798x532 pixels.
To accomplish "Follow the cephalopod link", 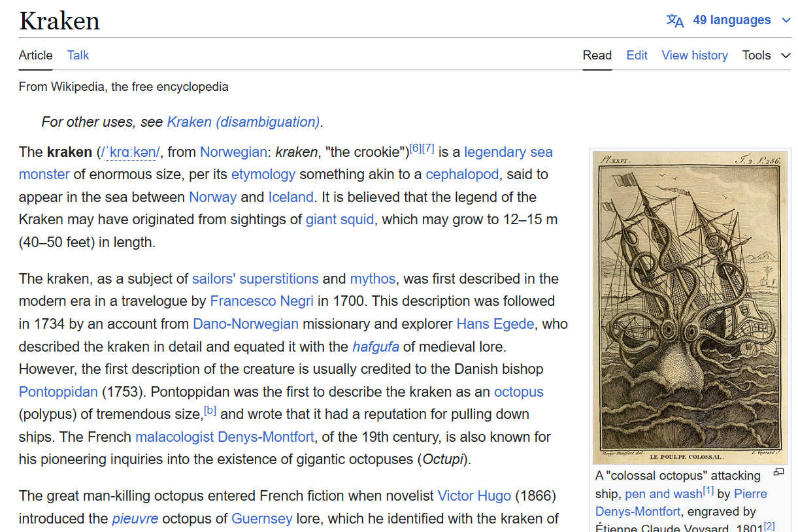I will point(462,175).
